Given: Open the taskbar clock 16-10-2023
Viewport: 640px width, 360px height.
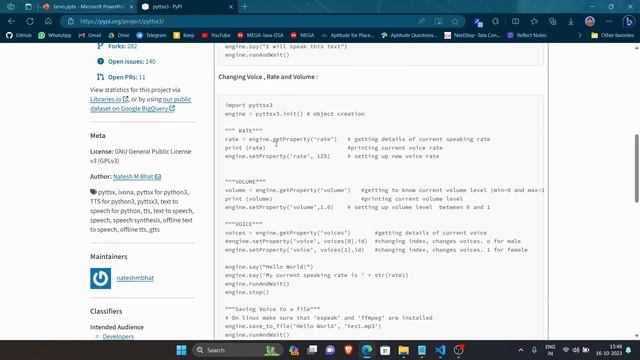Looking at the screenshot, I should point(609,350).
